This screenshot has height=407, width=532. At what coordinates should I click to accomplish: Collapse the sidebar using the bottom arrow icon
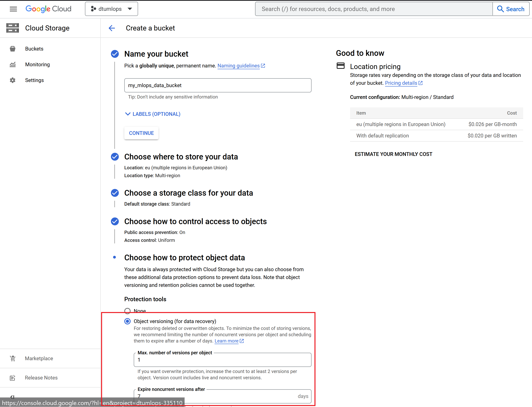(x=12, y=397)
